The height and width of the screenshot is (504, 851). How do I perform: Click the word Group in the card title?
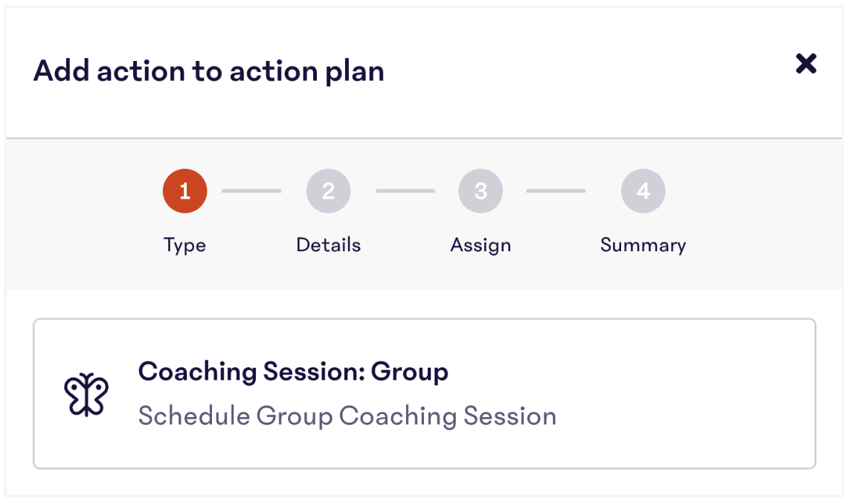tap(410, 372)
